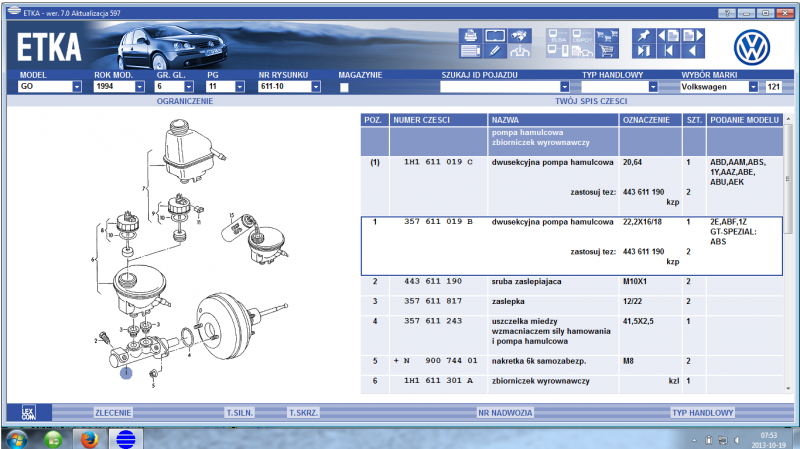
Task: Click the T.SKRZ. button
Action: coord(304,412)
